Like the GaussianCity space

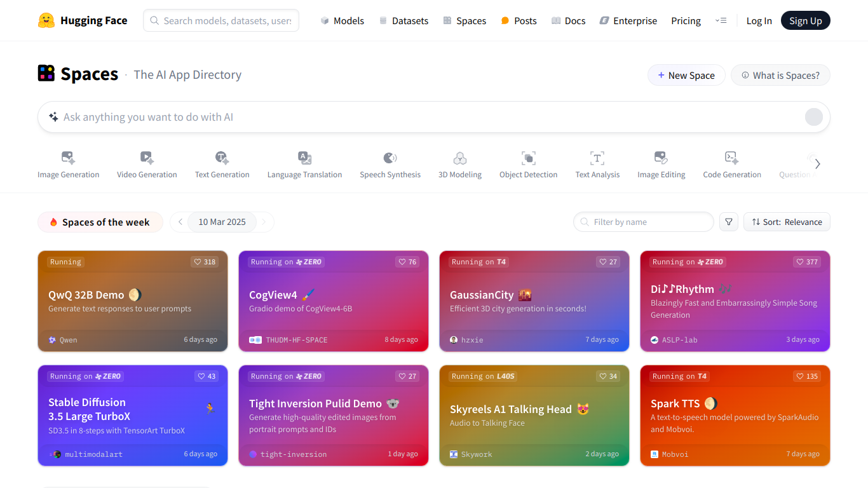(x=608, y=262)
